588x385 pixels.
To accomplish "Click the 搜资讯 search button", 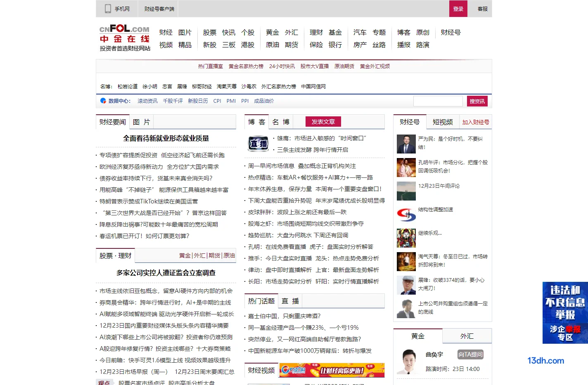I will point(477,101).
